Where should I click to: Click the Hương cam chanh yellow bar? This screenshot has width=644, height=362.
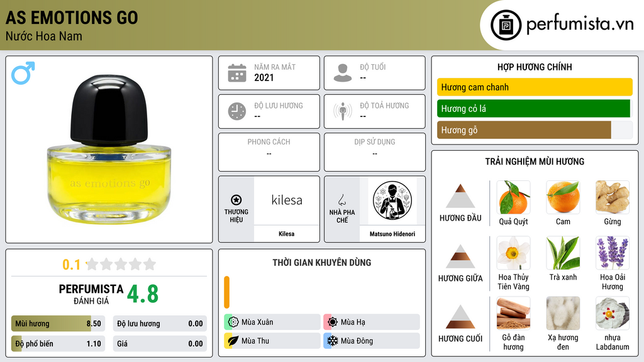point(535,87)
